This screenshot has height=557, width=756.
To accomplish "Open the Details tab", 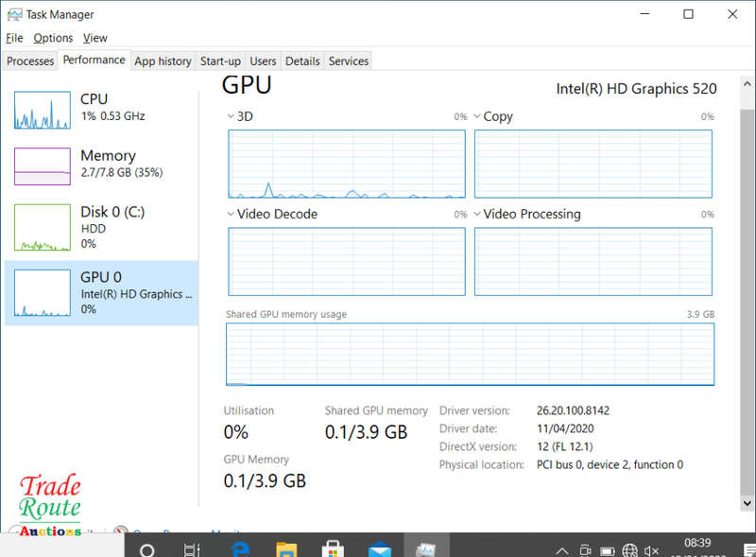I will [302, 61].
